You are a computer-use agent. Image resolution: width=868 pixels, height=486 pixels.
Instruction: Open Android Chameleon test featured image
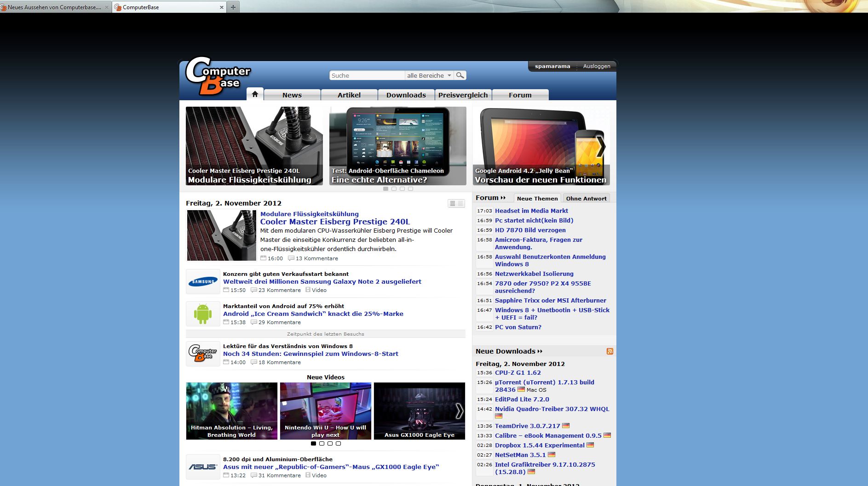(x=398, y=146)
